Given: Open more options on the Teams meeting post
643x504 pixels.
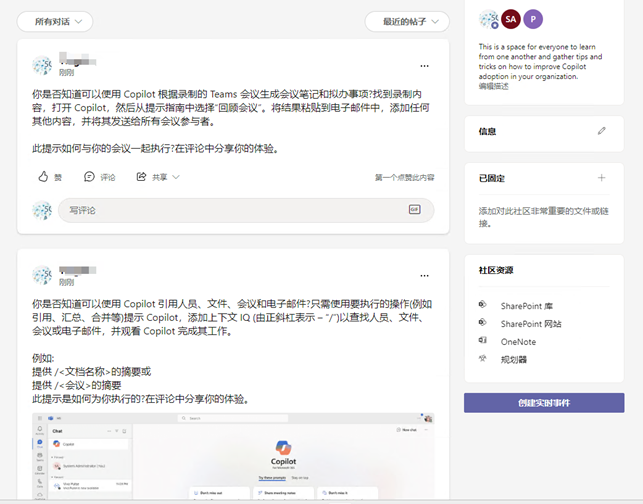Looking at the screenshot, I should (424, 66).
